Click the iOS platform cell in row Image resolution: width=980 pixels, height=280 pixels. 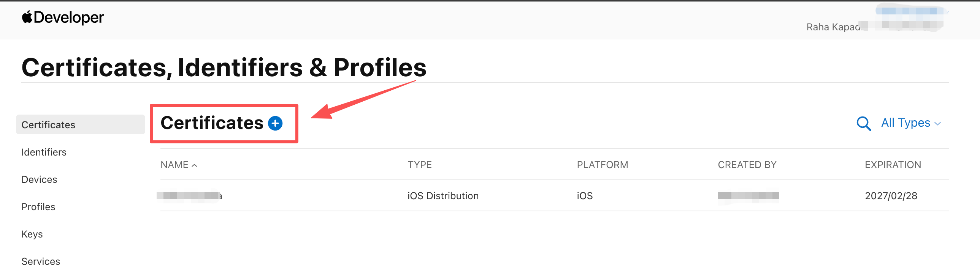tap(584, 196)
